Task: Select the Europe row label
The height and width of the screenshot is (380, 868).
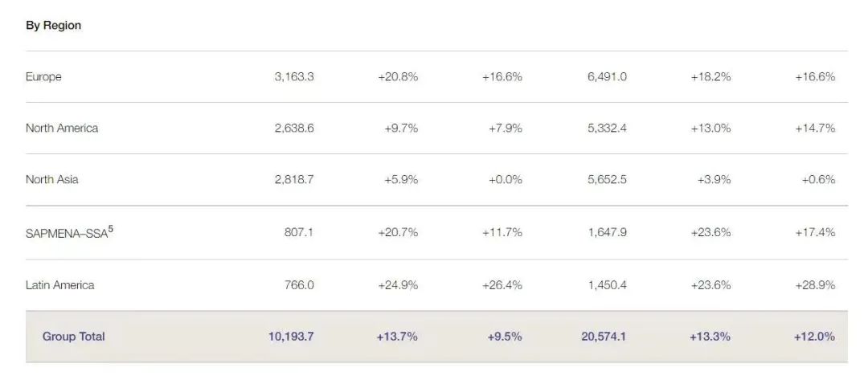Action: 43,77
